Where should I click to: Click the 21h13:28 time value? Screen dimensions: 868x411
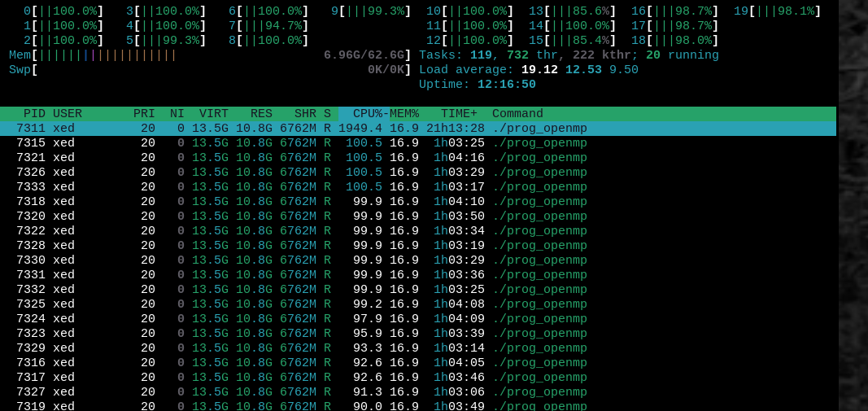click(456, 129)
